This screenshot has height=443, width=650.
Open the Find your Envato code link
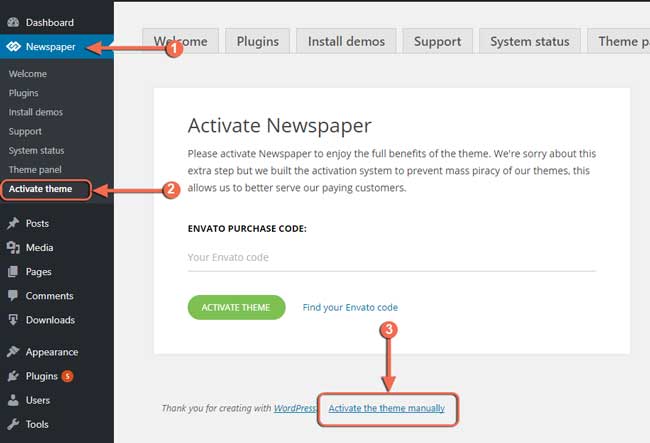[x=350, y=307]
